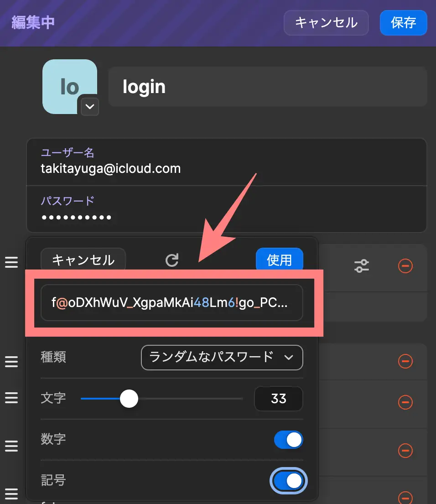Image resolution: width=436 pixels, height=504 pixels.
Task: Click the character count box showing 33
Action: coord(279,399)
